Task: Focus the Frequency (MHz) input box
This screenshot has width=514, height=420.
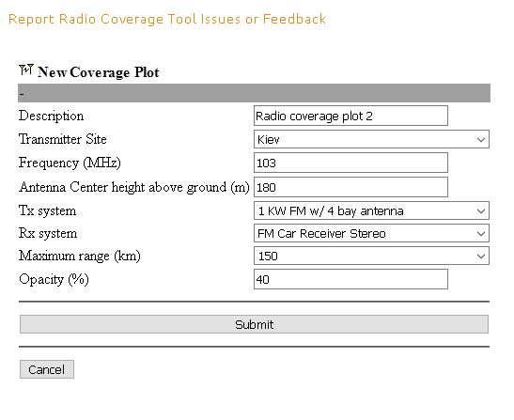Action: (350, 163)
